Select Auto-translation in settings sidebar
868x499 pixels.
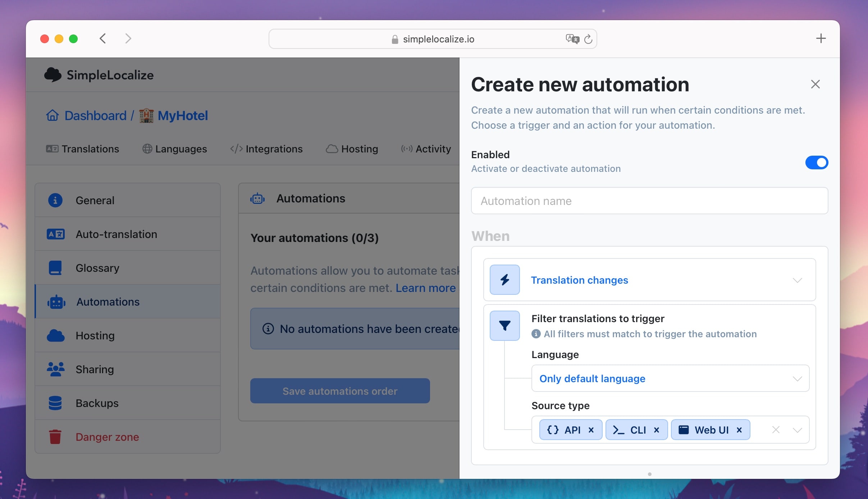pos(128,234)
